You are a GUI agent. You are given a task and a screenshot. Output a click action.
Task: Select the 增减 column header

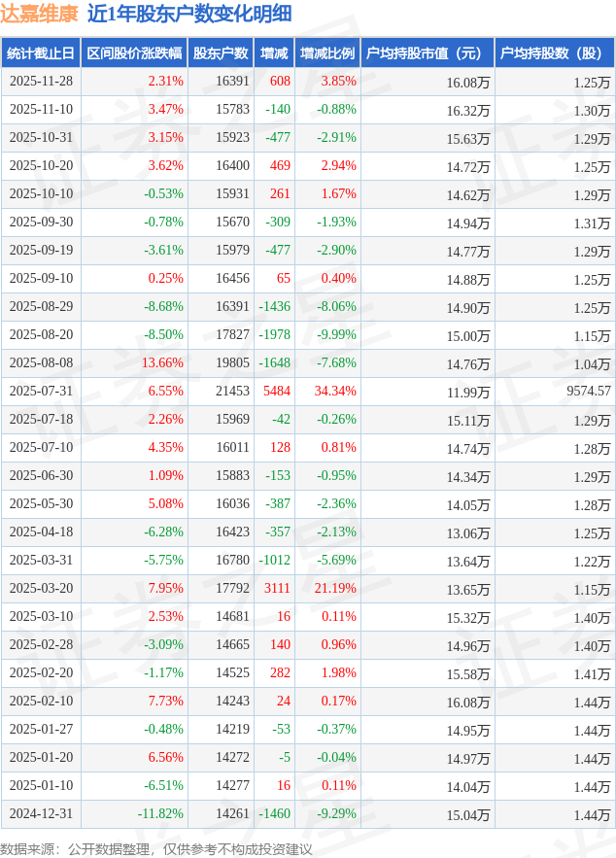point(274,53)
